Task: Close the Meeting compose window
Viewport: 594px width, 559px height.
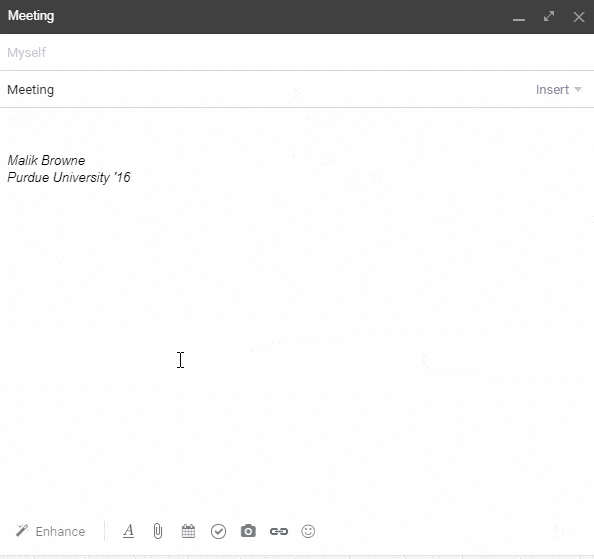Action: click(x=579, y=17)
